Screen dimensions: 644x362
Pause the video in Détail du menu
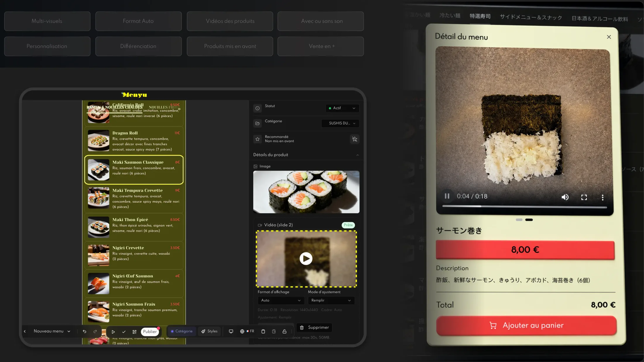(x=447, y=196)
